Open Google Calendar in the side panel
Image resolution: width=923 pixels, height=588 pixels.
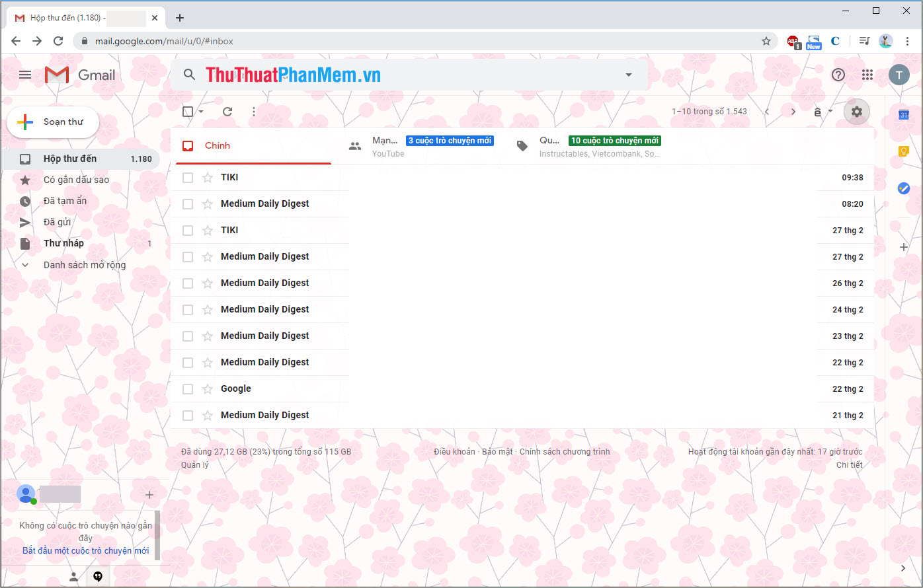[903, 114]
